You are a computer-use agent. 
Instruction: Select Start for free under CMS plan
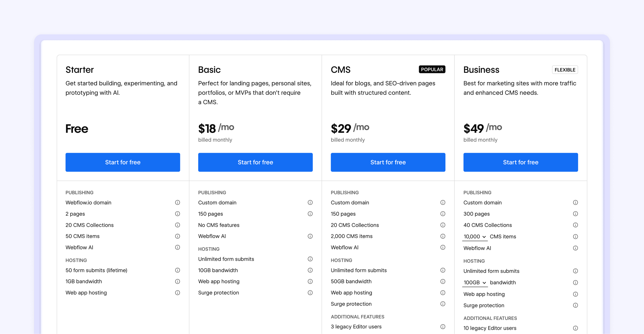388,162
